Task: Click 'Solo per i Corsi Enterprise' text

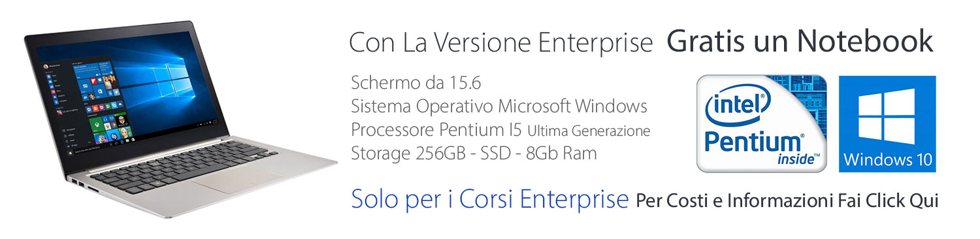Action: tap(489, 199)
